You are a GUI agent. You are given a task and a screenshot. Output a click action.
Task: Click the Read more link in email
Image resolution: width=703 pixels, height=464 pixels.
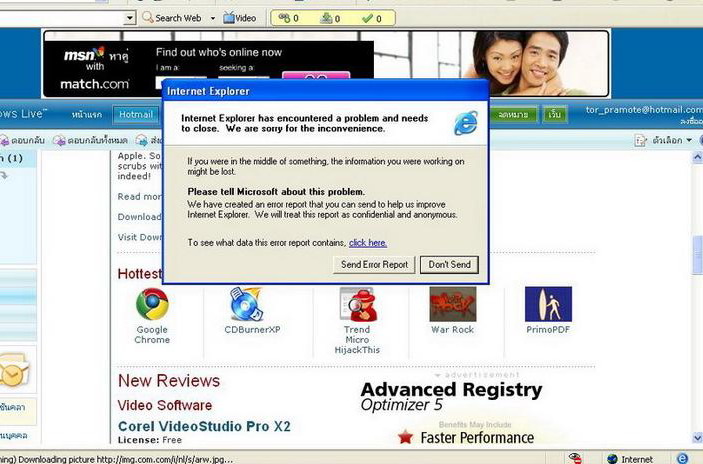click(x=139, y=196)
